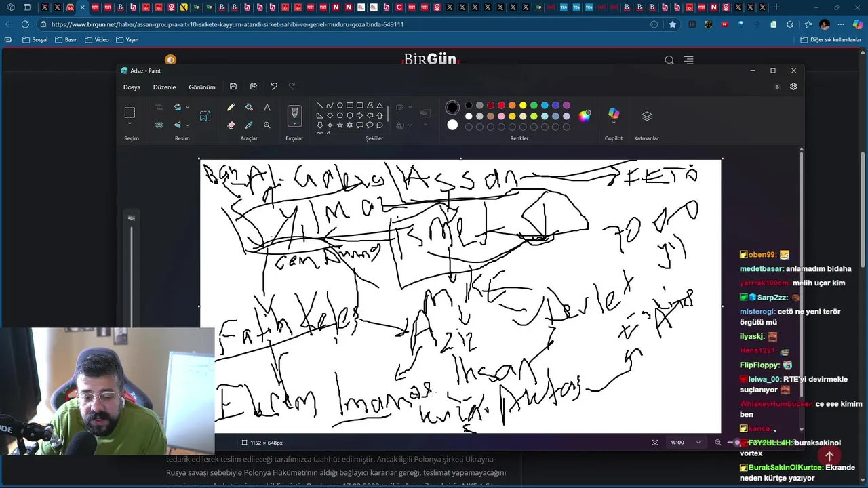Click the zoom out magnifier in status bar
The height and width of the screenshot is (488, 868).
718,443
